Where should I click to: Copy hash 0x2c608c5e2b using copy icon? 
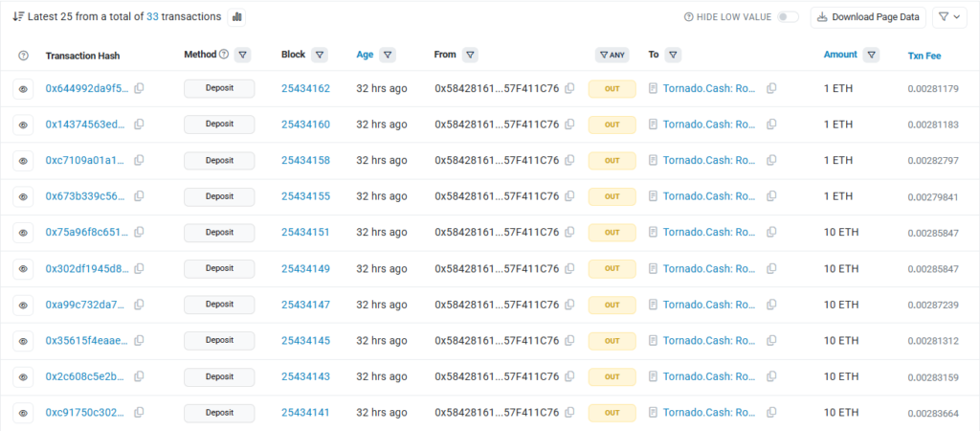pos(139,376)
